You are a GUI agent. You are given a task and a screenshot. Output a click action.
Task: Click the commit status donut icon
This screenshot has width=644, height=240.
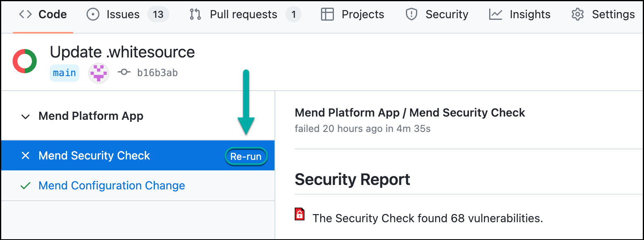click(x=25, y=61)
